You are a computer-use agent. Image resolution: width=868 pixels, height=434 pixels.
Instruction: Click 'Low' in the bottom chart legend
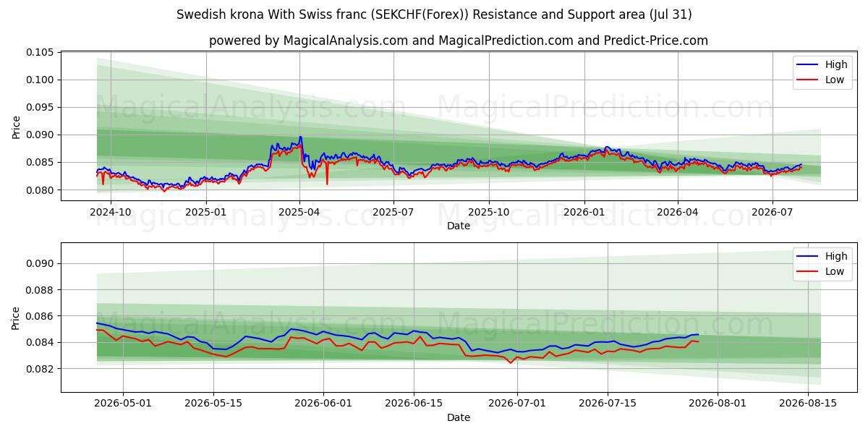click(x=835, y=271)
